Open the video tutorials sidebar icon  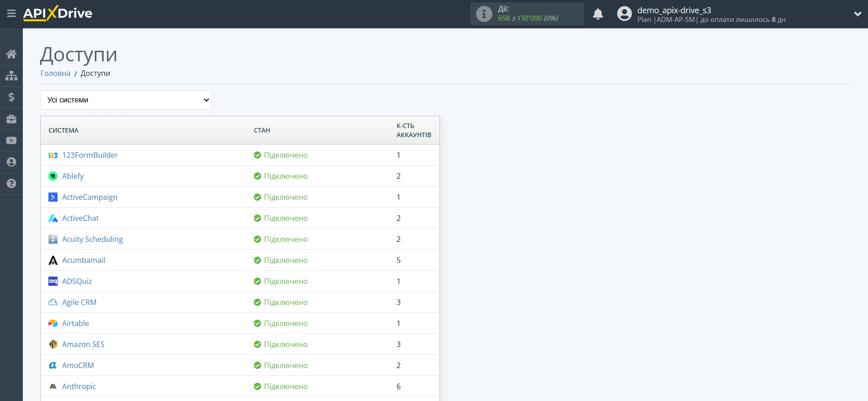(x=11, y=140)
